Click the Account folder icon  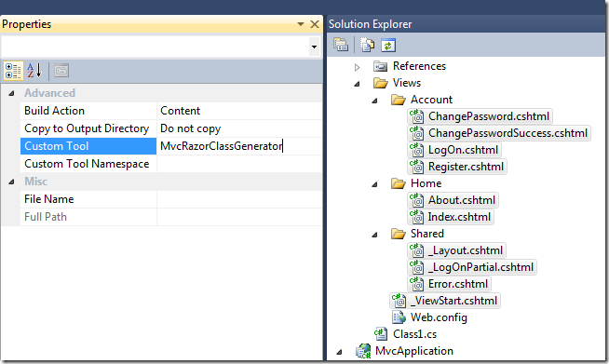click(399, 100)
